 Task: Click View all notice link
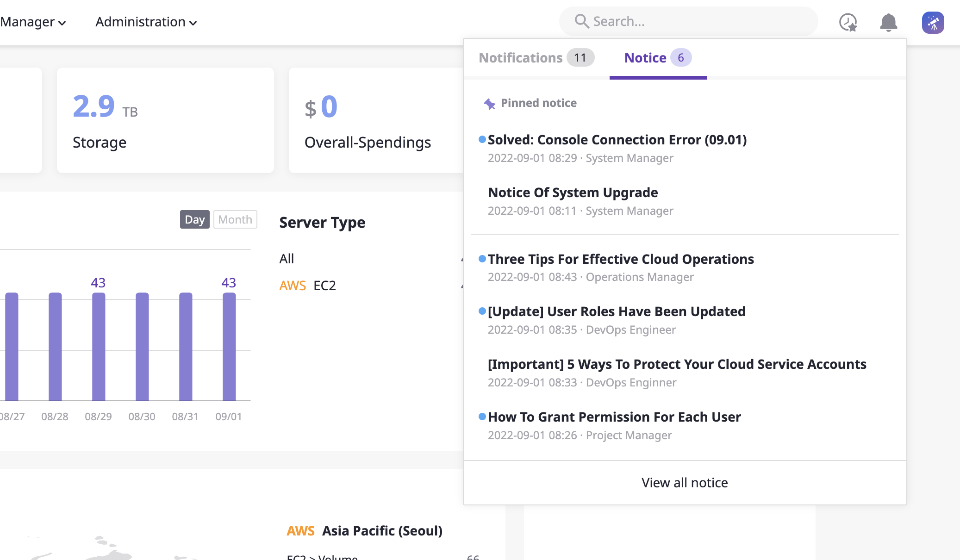coord(685,483)
